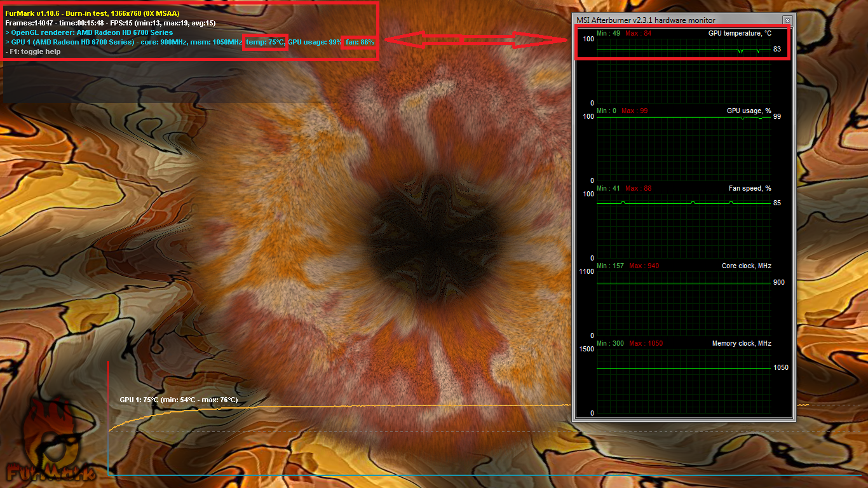Click the red 'Max : 99' usage reading
868x488 pixels.
[634, 111]
